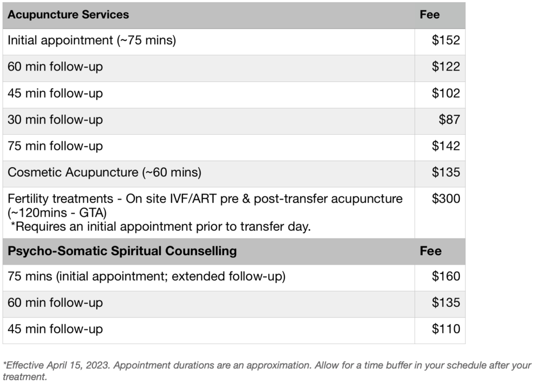Select the $122 acupuncture follow-up fee

446,67
